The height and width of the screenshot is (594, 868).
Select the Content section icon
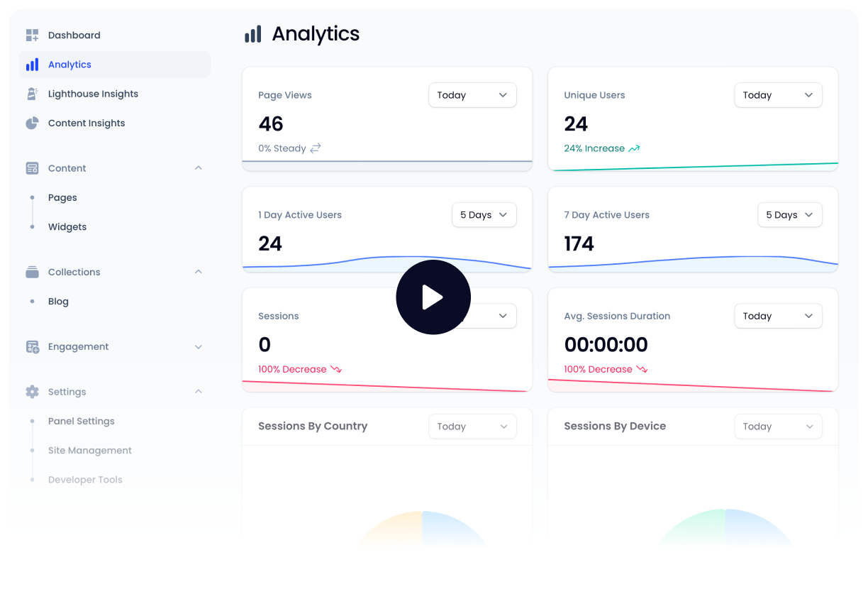point(32,168)
